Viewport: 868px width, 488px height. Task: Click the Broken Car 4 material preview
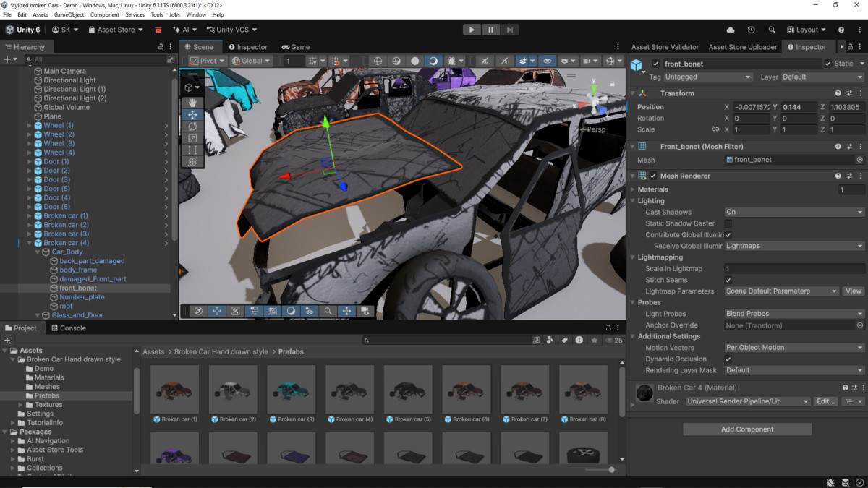[x=644, y=393]
